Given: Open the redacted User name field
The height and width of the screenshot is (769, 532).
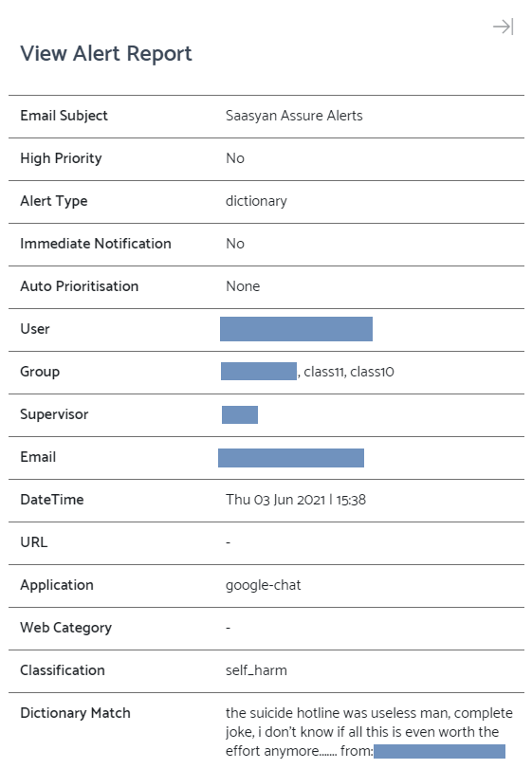Looking at the screenshot, I should coord(296,329).
